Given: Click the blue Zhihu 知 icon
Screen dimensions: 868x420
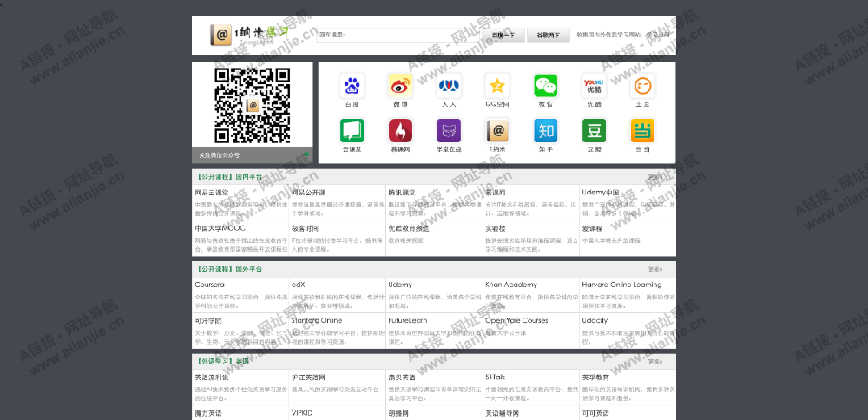Looking at the screenshot, I should click(545, 131).
